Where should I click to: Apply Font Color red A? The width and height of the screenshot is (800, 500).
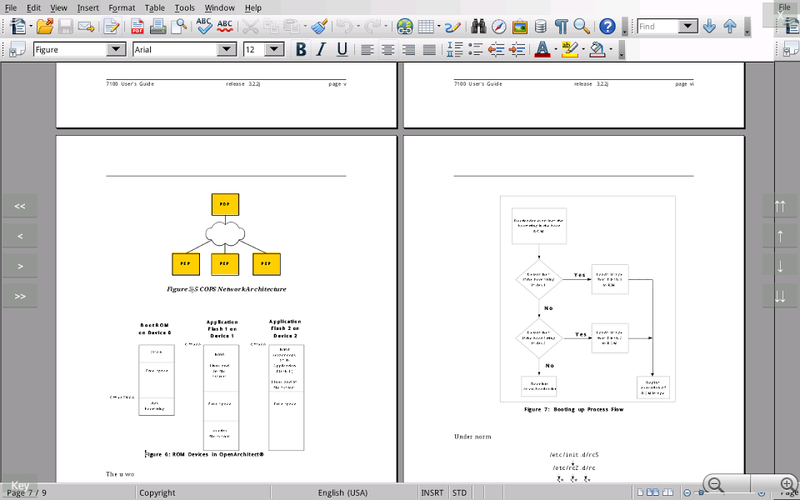click(542, 49)
